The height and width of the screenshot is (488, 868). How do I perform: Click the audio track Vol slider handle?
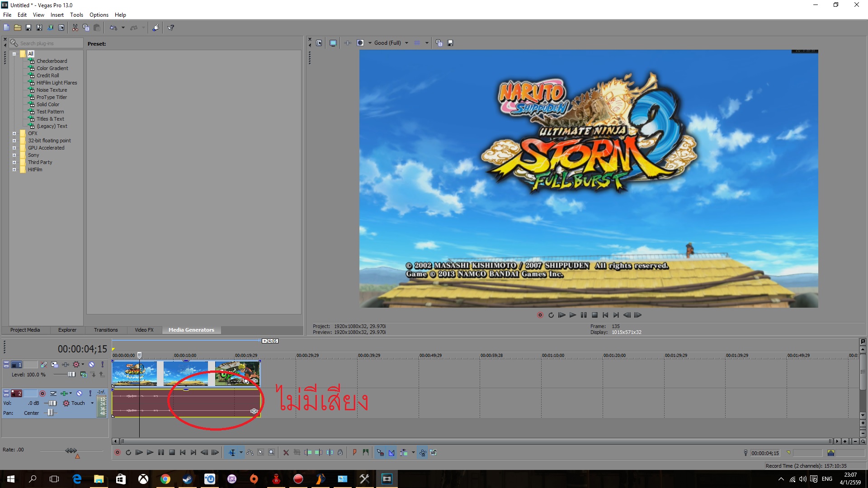click(x=52, y=403)
